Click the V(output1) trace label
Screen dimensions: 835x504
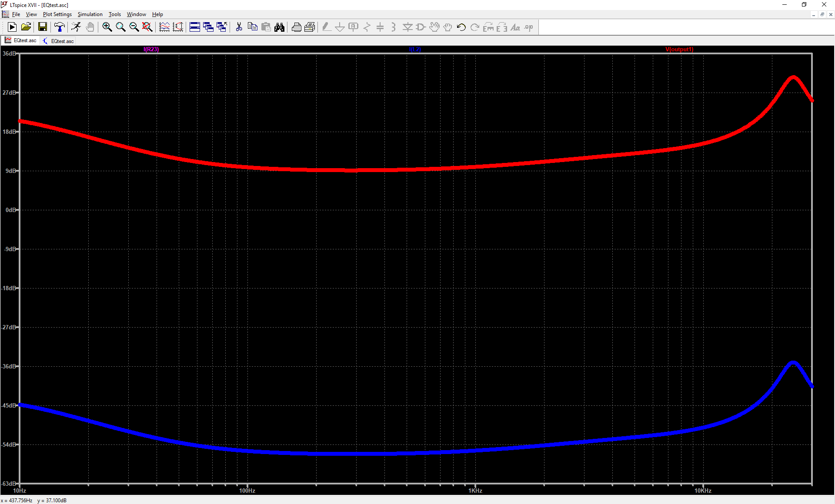(x=679, y=50)
